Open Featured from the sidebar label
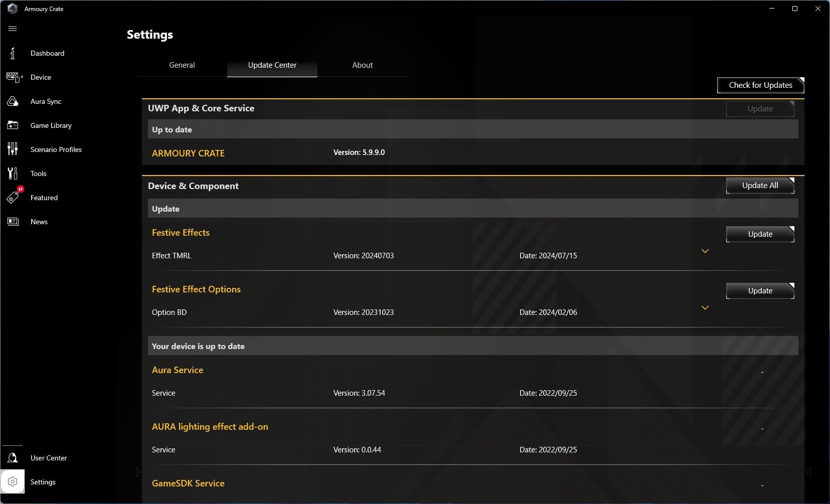830x504 pixels. click(44, 198)
